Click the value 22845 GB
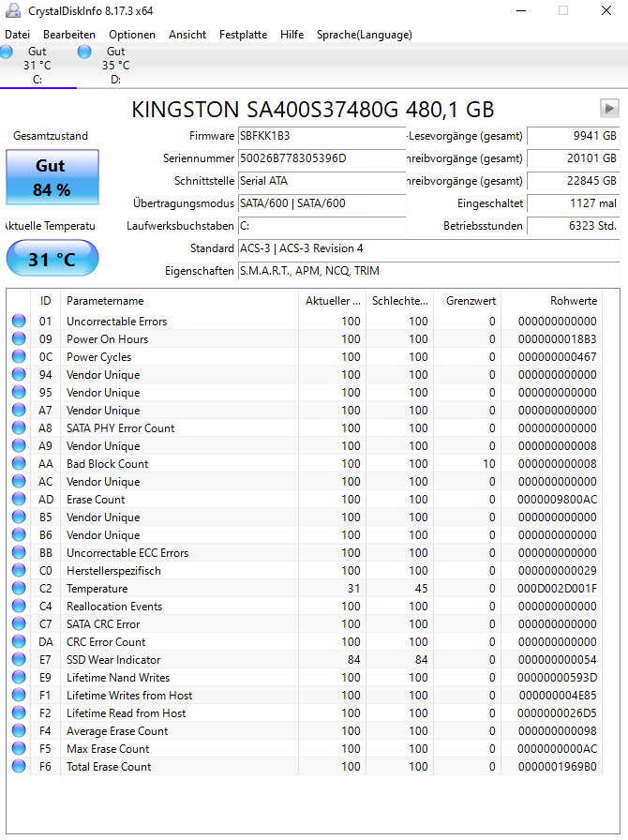 pyautogui.click(x=574, y=181)
